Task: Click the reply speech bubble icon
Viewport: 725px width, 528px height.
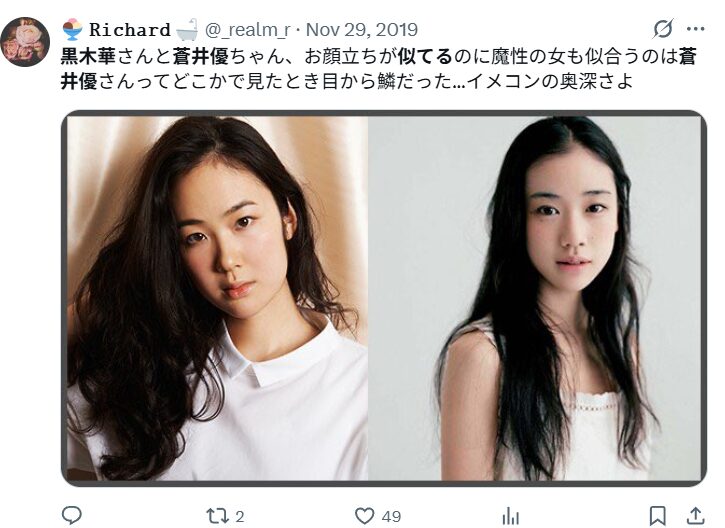Action: coord(72,516)
